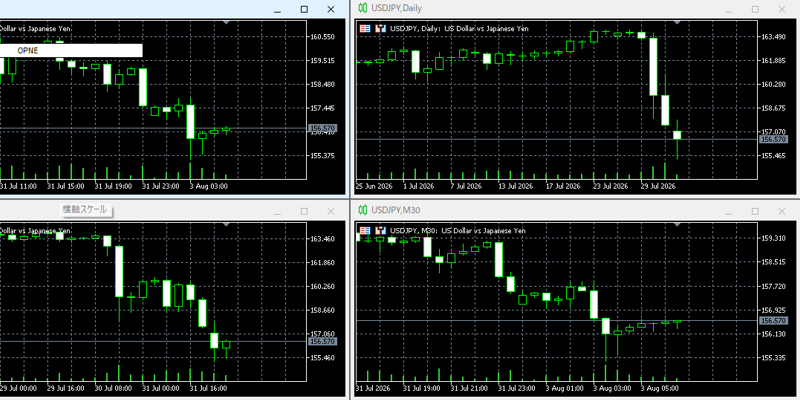Click 'USDJPY, Daily: US Dollar vs Japanese Yen' heading

tap(459, 29)
